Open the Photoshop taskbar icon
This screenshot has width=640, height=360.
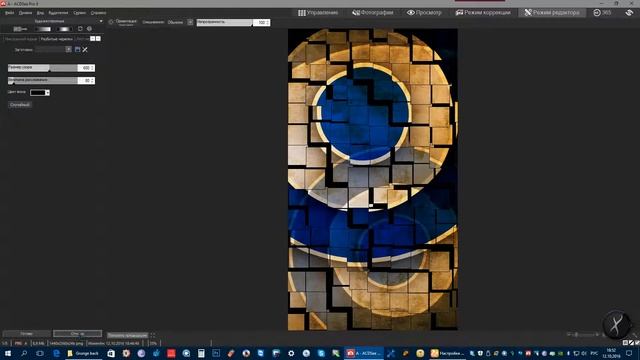pyautogui.click(x=216, y=353)
